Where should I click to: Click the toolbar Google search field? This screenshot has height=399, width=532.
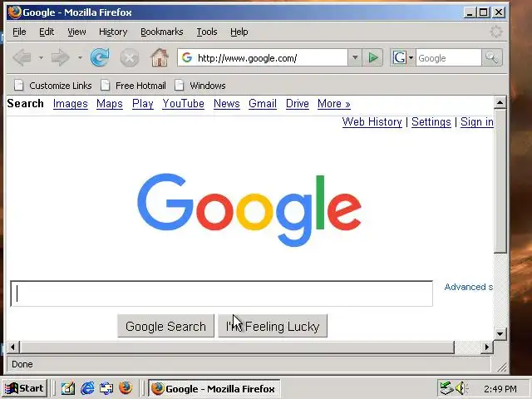point(449,57)
